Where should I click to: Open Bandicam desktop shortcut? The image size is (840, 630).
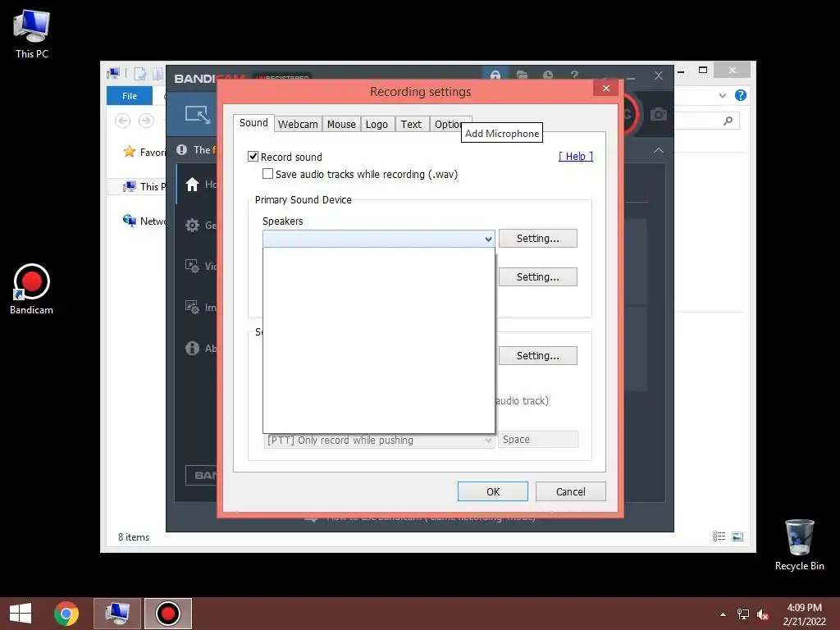pos(32,290)
